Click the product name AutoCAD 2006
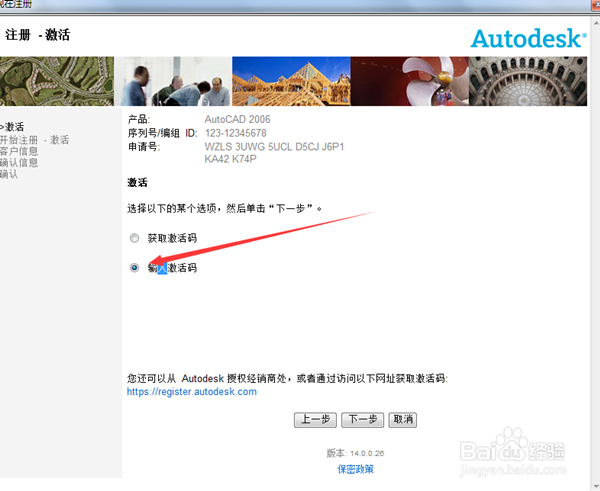The width and height of the screenshot is (600, 491). coord(237,119)
